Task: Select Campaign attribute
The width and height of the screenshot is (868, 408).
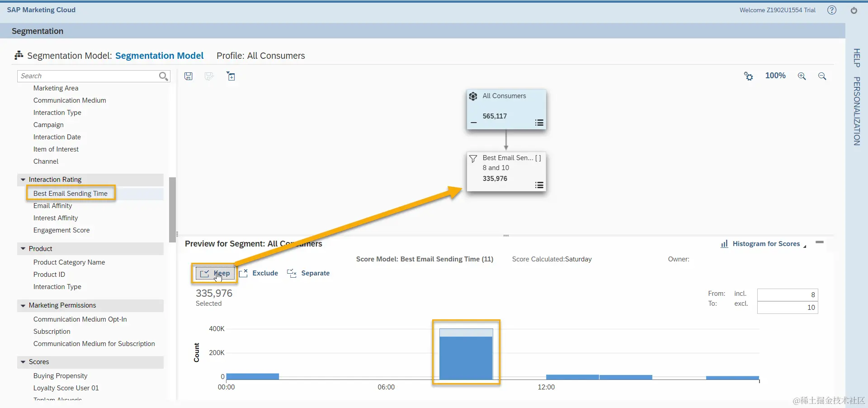Action: click(48, 125)
